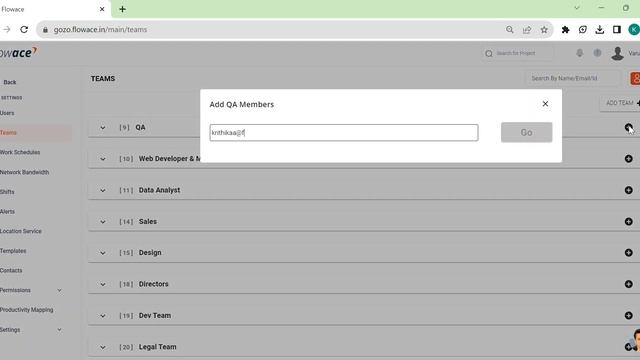Expand the Design team row
The image size is (640, 360).
(102, 253)
